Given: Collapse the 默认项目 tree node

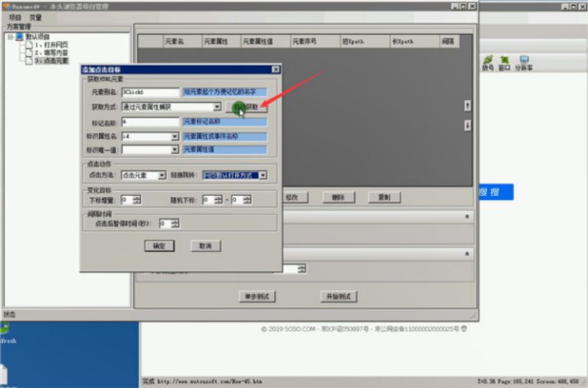Looking at the screenshot, I should (x=10, y=37).
